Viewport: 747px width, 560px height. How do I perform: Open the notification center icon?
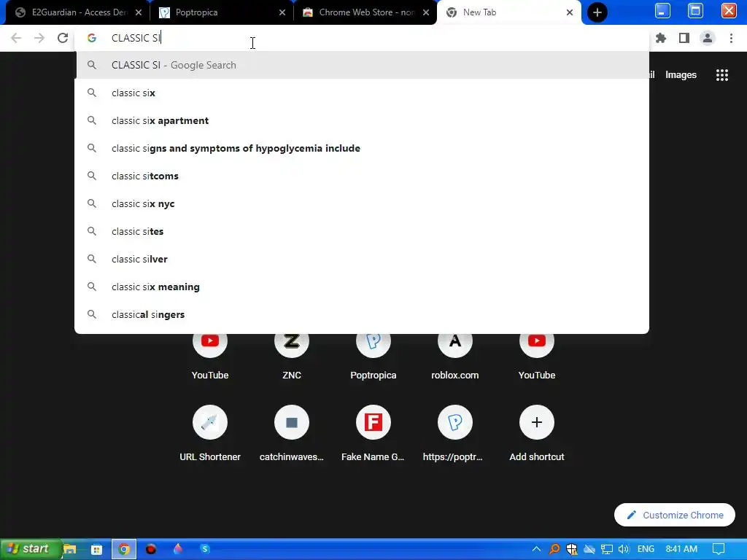(x=718, y=549)
